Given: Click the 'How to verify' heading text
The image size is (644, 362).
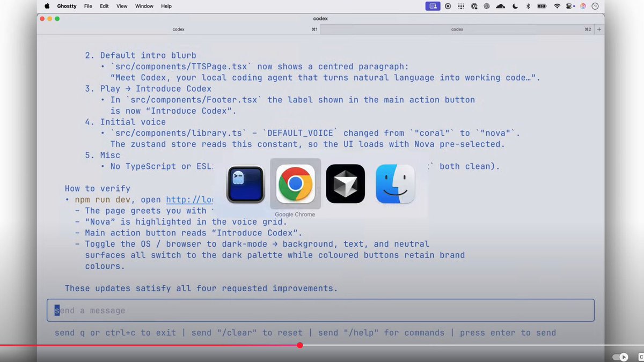Looking at the screenshot, I should 97,189.
